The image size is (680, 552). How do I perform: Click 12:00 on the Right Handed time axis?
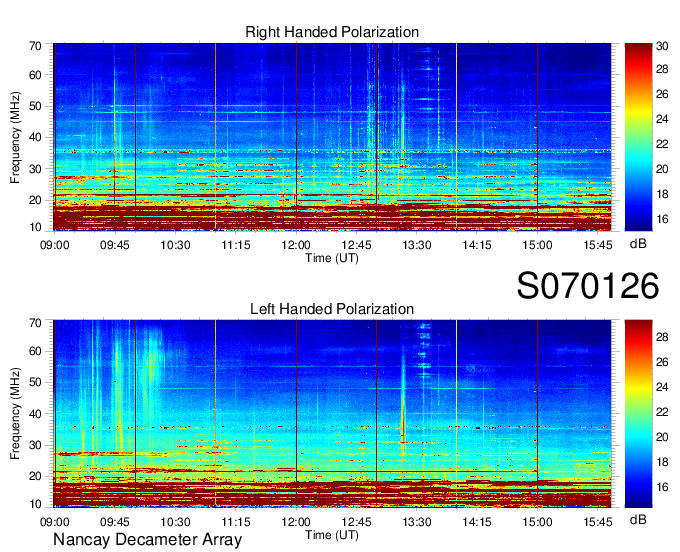pos(296,245)
